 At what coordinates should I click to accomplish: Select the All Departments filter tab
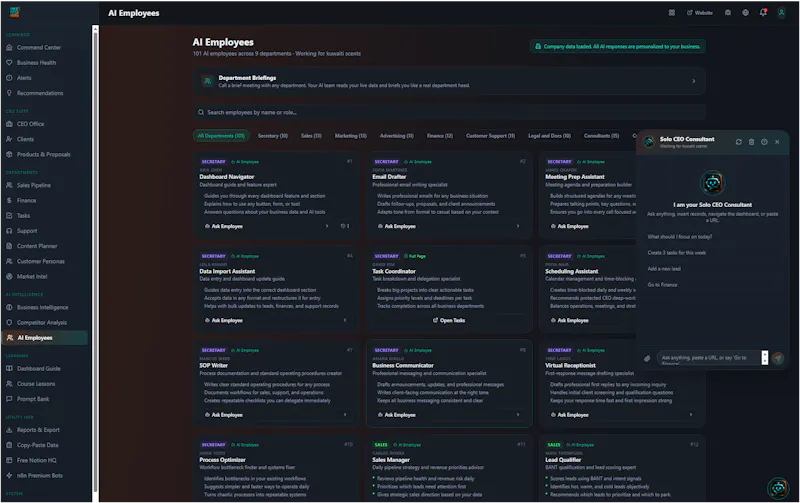pyautogui.click(x=221, y=136)
